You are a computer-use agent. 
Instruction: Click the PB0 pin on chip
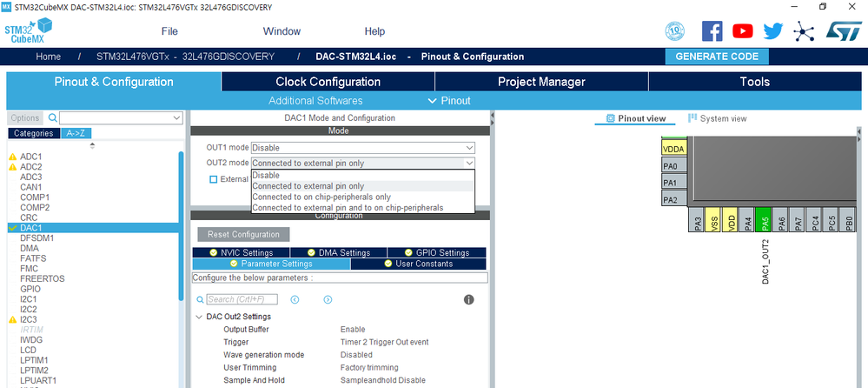point(848,220)
